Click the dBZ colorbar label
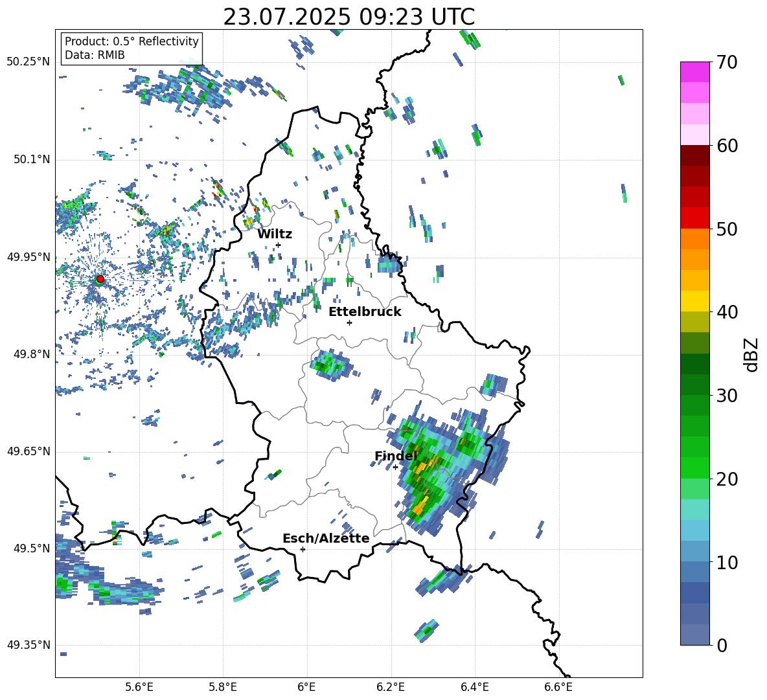This screenshot has width=767, height=700. pyautogui.click(x=751, y=354)
